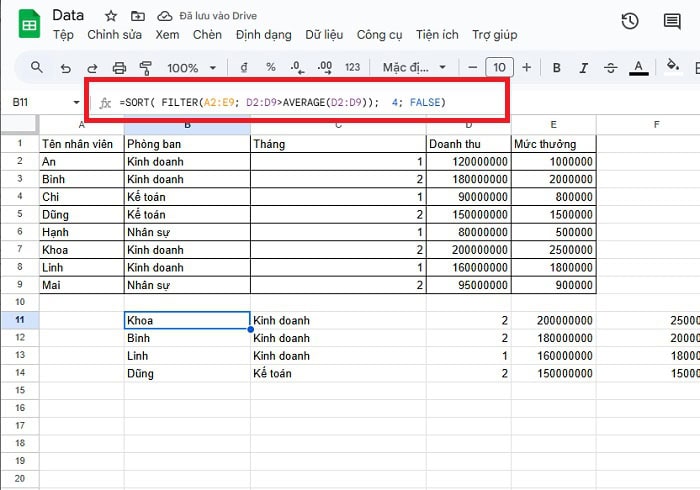
Task: Open the text color picker
Action: 638,68
